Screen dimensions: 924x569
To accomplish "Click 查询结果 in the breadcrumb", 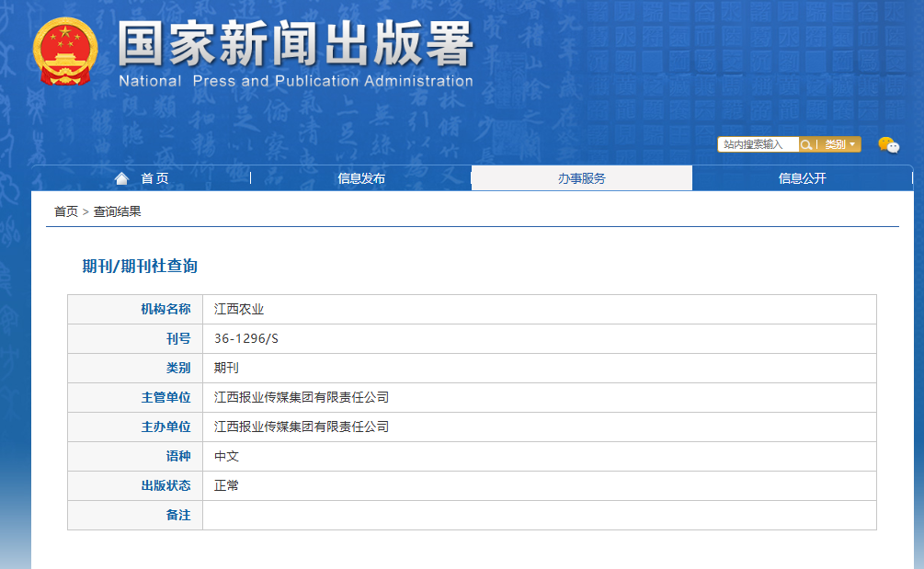I will (118, 211).
